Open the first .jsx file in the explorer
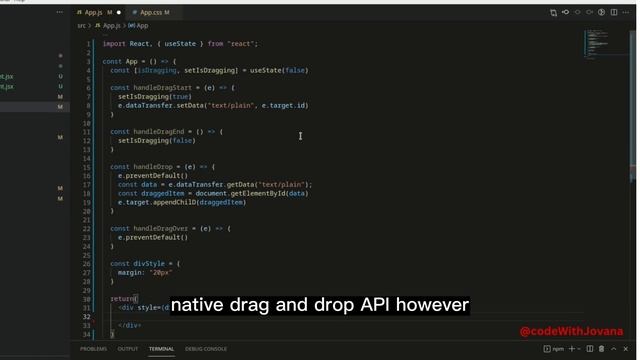This screenshot has height=360, width=640. [7, 76]
